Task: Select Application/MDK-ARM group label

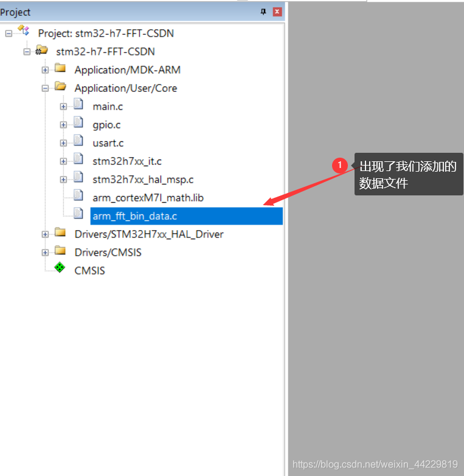Action: pos(128,70)
